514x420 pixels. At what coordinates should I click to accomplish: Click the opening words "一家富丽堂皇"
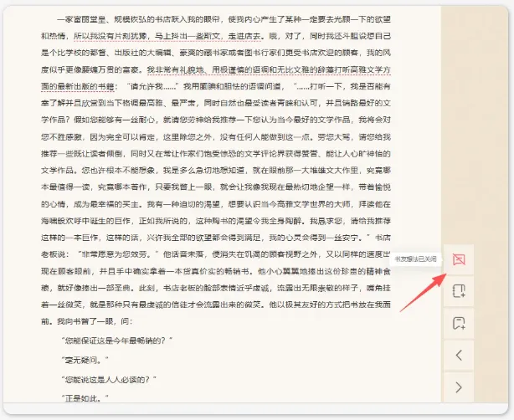pos(81,19)
